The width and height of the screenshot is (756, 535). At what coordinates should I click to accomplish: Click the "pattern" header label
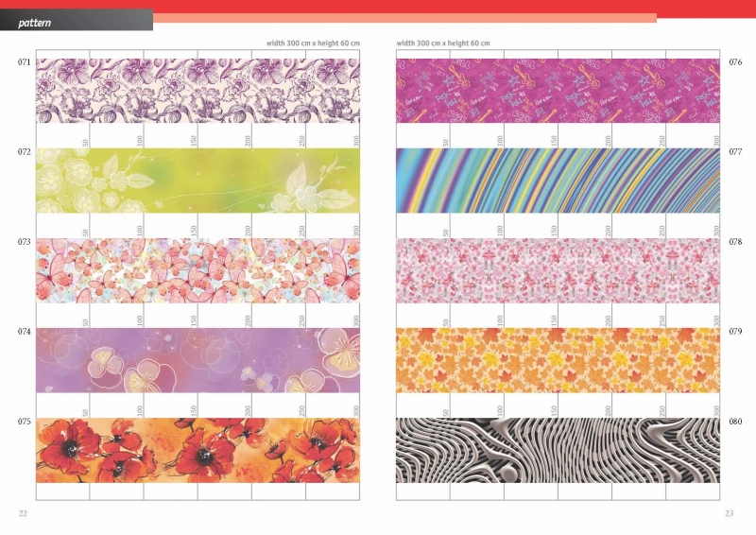[34, 21]
